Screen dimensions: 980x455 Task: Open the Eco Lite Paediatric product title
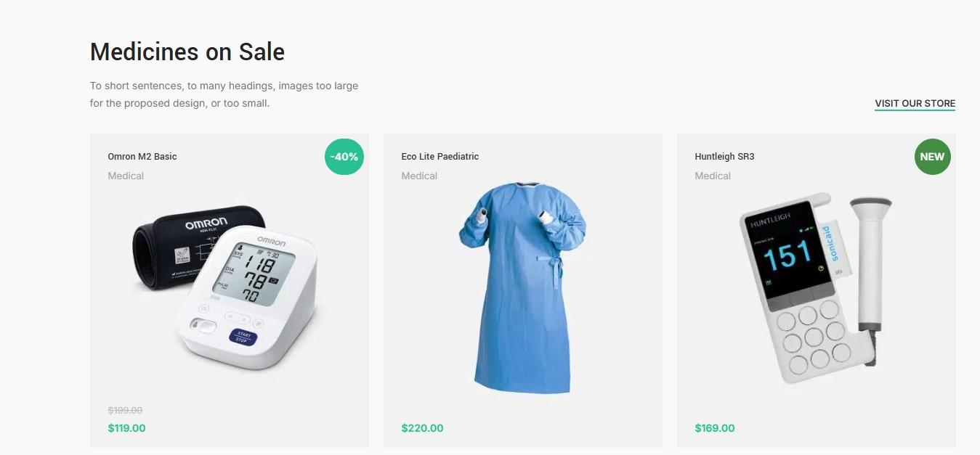click(x=440, y=156)
